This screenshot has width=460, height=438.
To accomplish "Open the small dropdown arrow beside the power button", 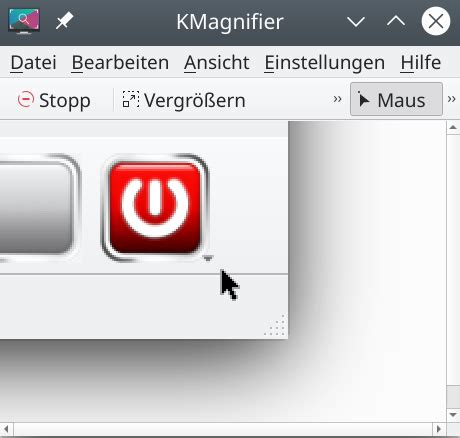I will (x=208, y=258).
